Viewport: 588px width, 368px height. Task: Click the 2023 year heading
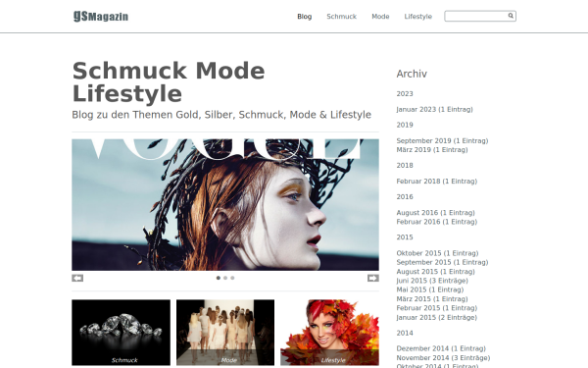(x=405, y=94)
